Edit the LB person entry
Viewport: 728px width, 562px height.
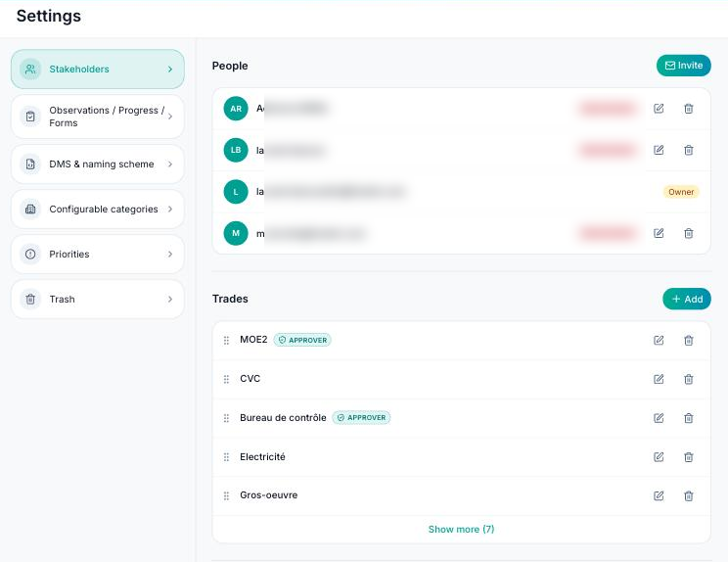[x=659, y=150]
